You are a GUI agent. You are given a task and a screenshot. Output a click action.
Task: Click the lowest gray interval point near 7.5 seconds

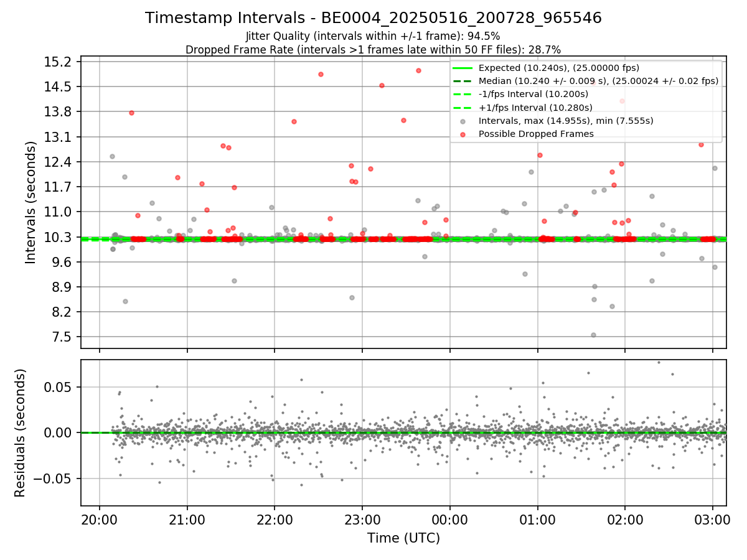tap(593, 335)
